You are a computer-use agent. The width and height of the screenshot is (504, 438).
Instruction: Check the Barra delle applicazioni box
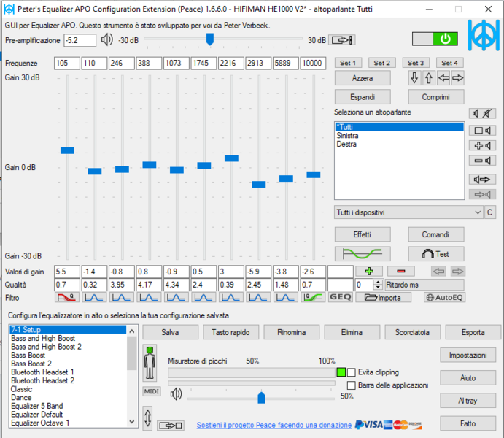tap(352, 385)
